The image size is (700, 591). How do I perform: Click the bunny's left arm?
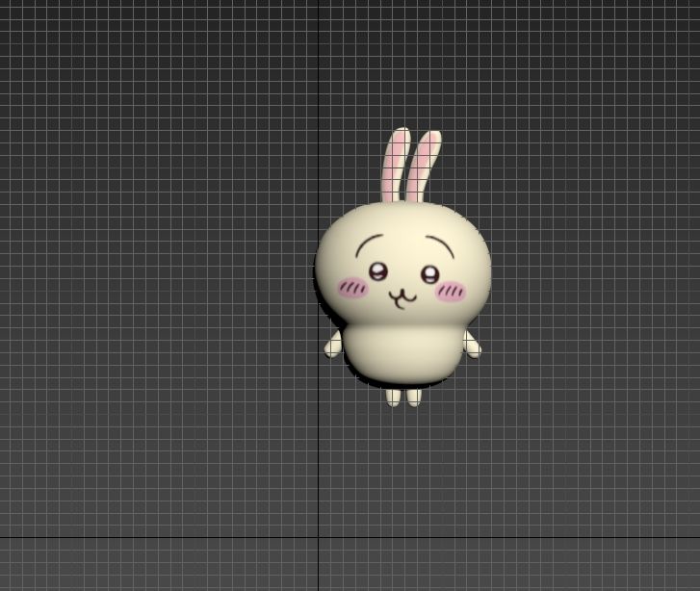click(333, 346)
